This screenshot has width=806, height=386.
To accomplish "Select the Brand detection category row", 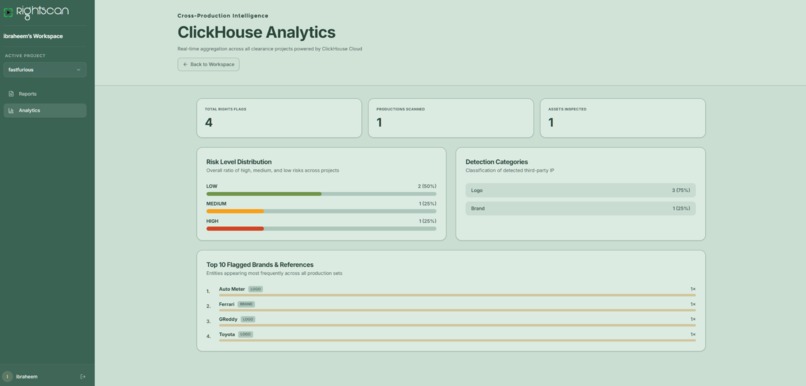I will coord(580,209).
